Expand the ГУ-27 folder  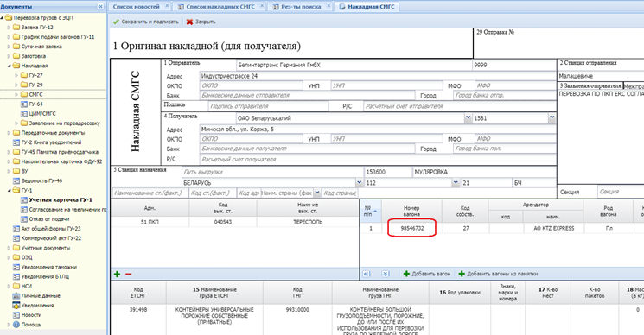[x=16, y=75]
